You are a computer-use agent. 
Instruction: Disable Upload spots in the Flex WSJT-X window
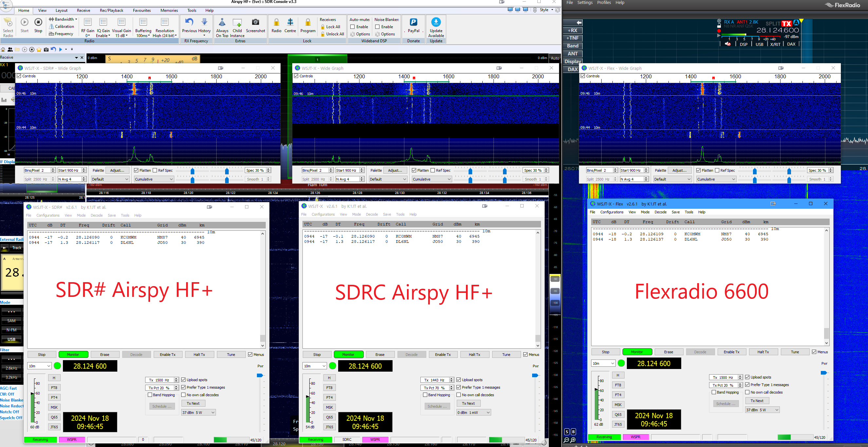point(747,377)
